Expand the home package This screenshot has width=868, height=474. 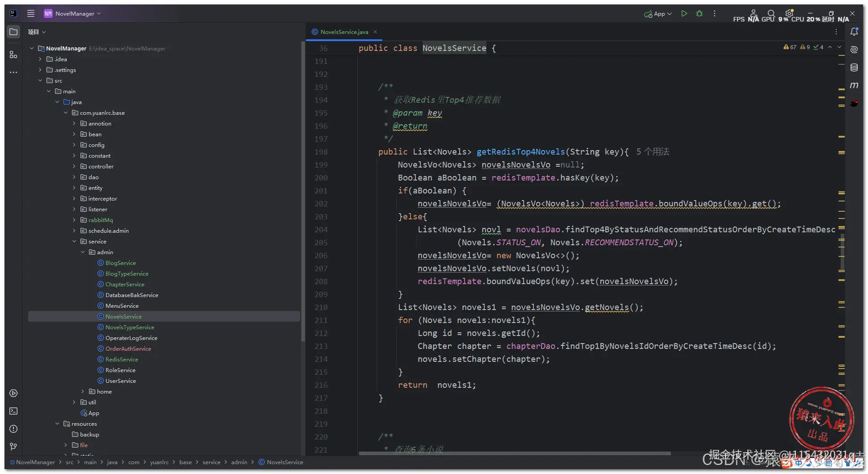coord(83,391)
